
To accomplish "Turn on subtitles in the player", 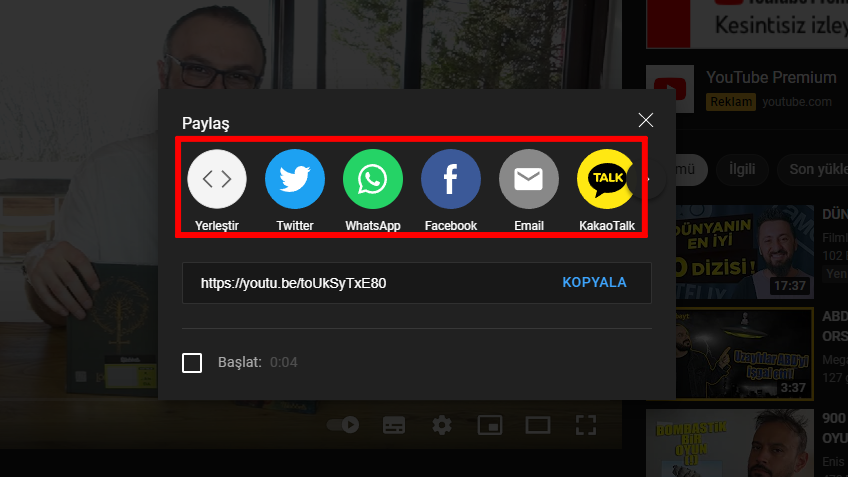I will [394, 425].
